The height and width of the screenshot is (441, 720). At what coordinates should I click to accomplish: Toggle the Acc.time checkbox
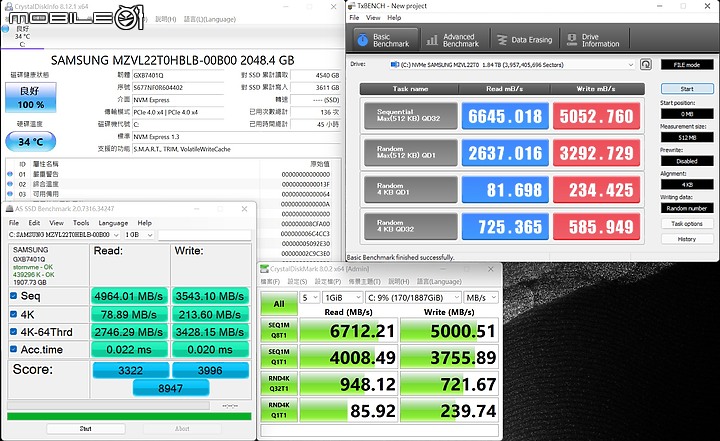pos(14,349)
